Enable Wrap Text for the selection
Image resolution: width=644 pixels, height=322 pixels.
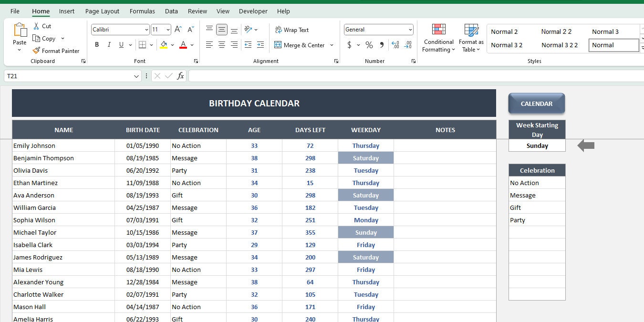coord(291,30)
